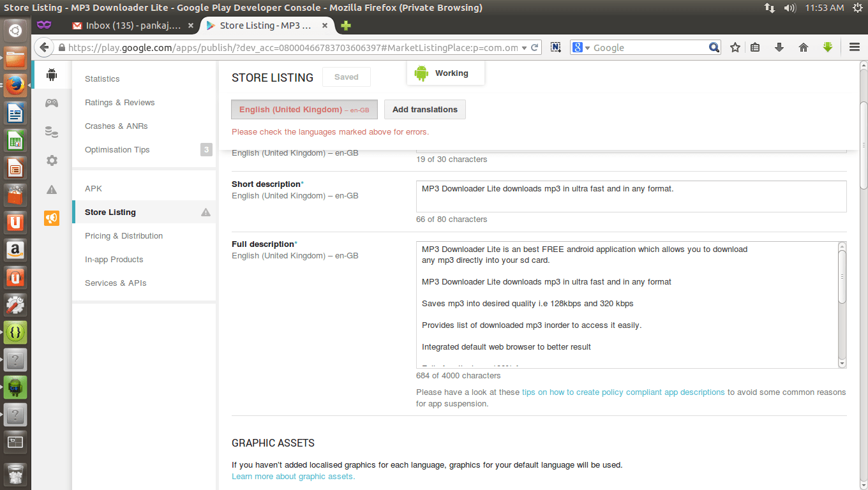Click into the Full description text area
868x490 pixels.
(627, 305)
